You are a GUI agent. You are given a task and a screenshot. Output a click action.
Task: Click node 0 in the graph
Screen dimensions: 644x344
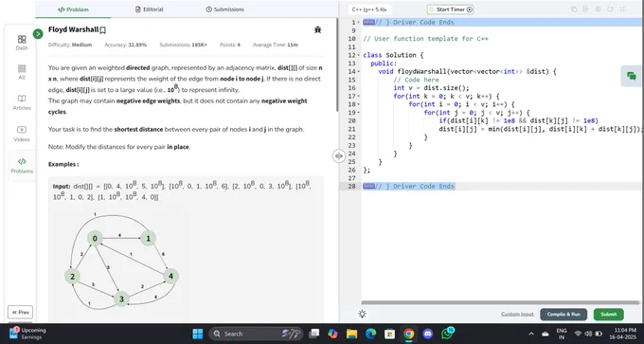(x=95, y=239)
